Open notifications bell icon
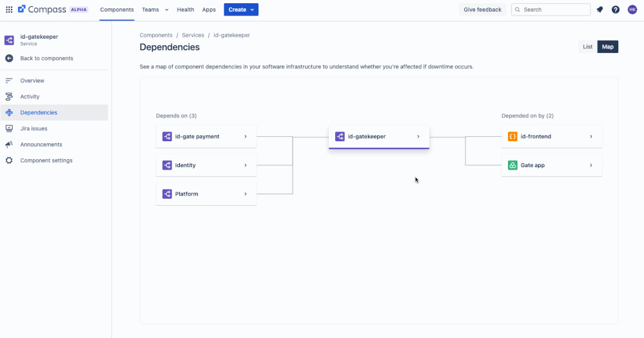Screen dimensions: 644x338 [x=600, y=10]
